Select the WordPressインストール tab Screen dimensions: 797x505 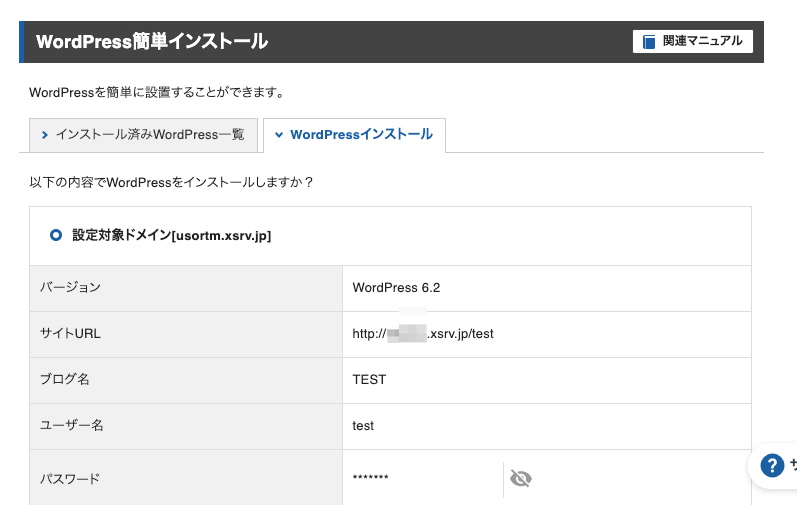[361, 135]
